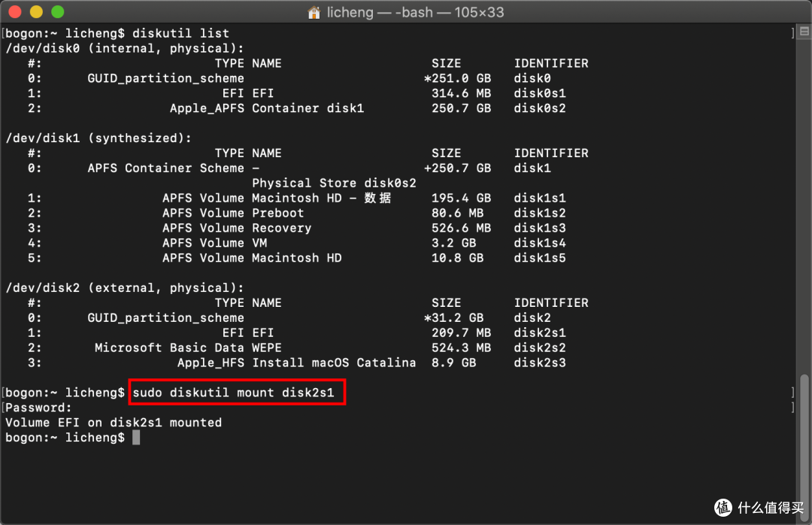Click 'Volume EFI on disk2s1 mounted' output line
The image size is (812, 525).
click(x=114, y=423)
